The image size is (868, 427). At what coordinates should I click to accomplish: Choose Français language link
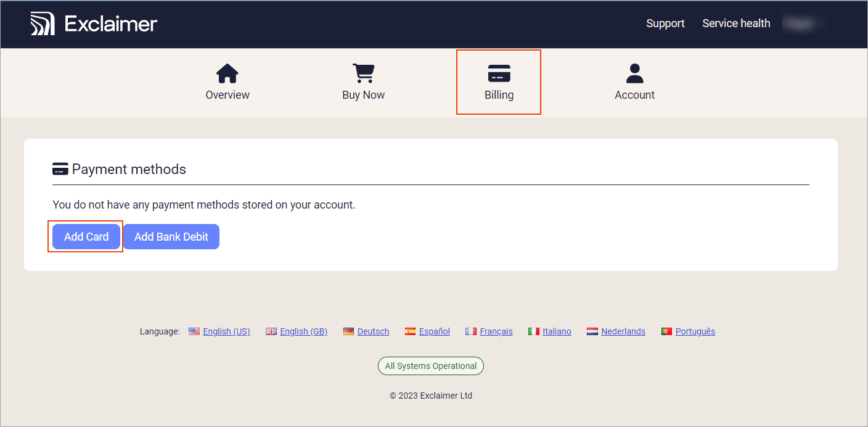tap(496, 331)
